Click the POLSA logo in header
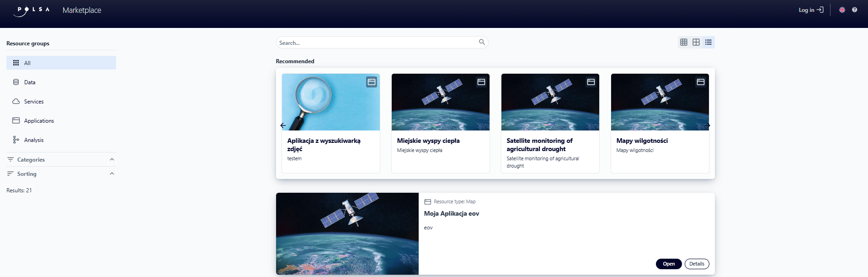The width and height of the screenshot is (868, 277). click(x=32, y=11)
